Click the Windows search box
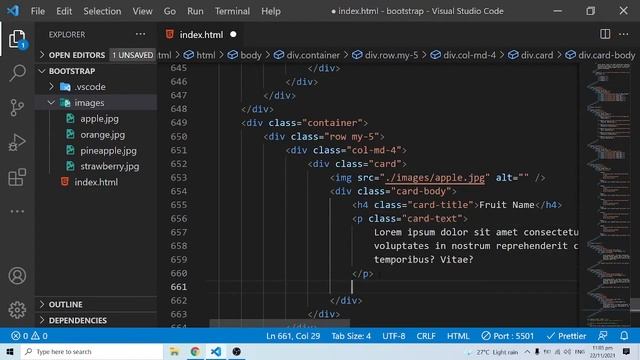Image resolution: width=640 pixels, height=360 pixels. tap(92, 351)
